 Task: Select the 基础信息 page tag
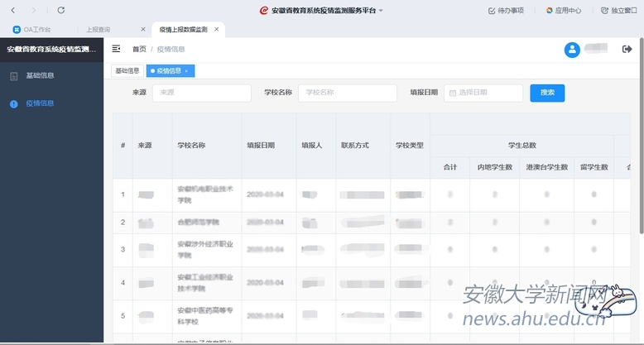point(127,71)
